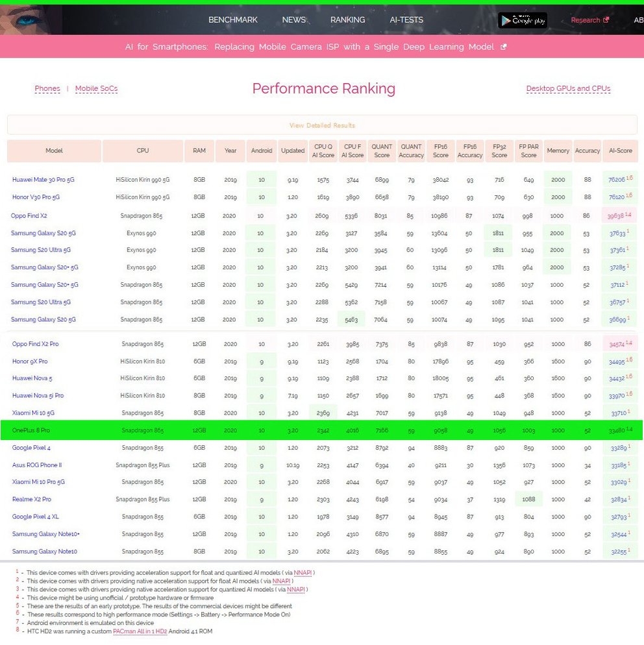644x645 pixels.
Task: Click the View Detailed Results button
Action: (322, 125)
